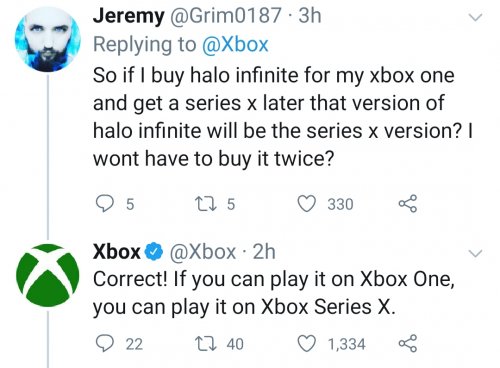Share Jeremy's tweet
Viewport: 500px width, 368px height.
[408, 204]
